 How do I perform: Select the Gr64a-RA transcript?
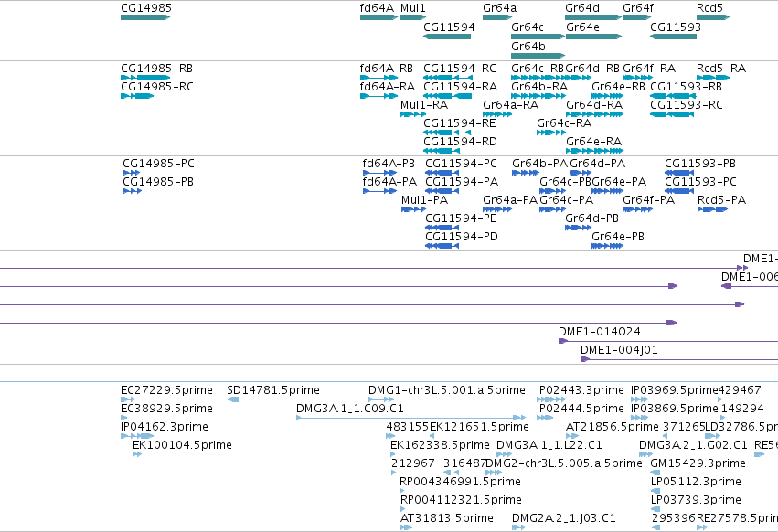(497, 114)
